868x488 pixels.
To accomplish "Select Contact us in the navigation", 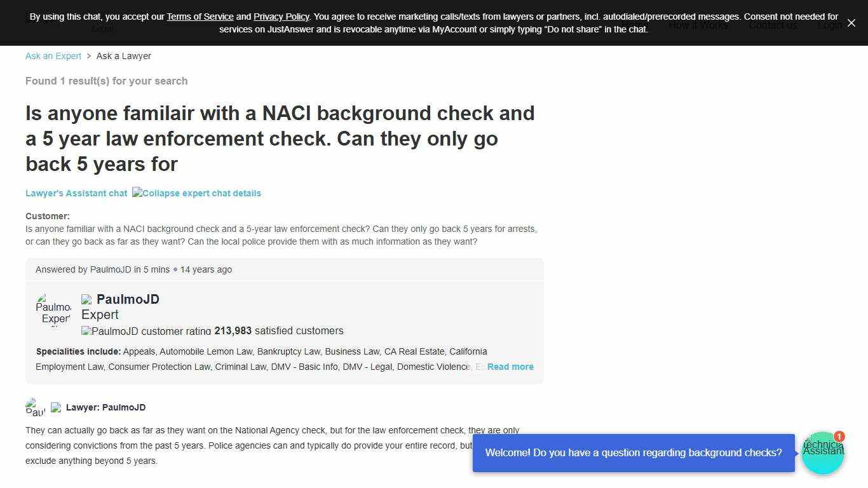I will [x=773, y=25].
